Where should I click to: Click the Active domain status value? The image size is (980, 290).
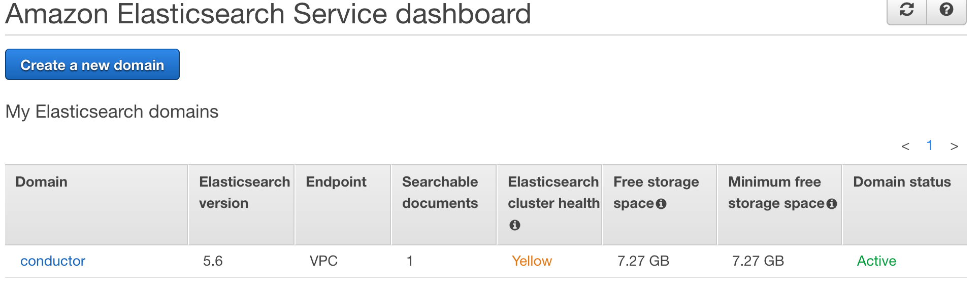coord(876,261)
